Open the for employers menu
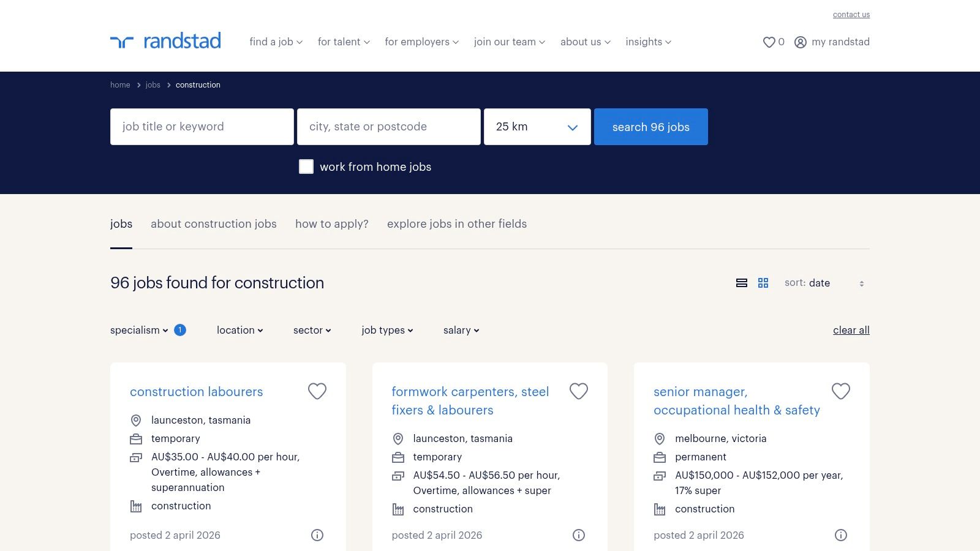This screenshot has width=980, height=551. [421, 42]
